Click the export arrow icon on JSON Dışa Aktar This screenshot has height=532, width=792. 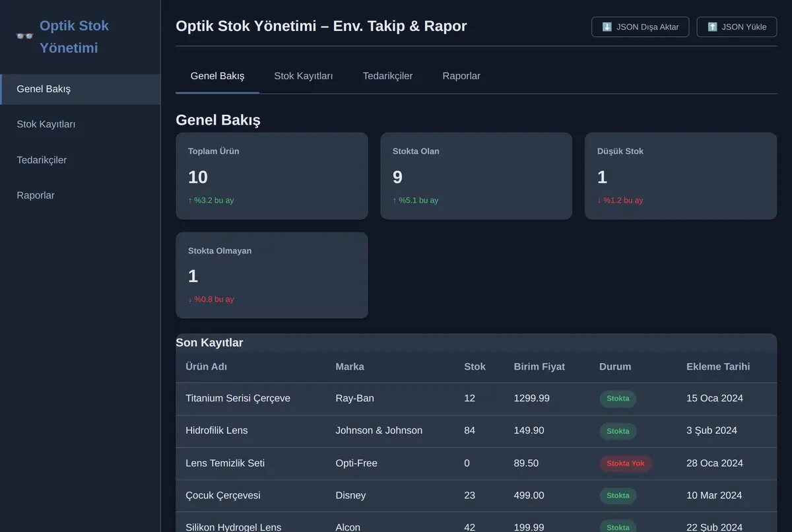point(607,27)
